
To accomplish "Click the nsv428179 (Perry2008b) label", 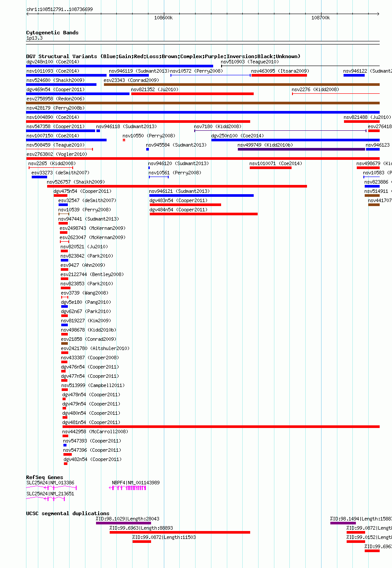I will (55, 108).
